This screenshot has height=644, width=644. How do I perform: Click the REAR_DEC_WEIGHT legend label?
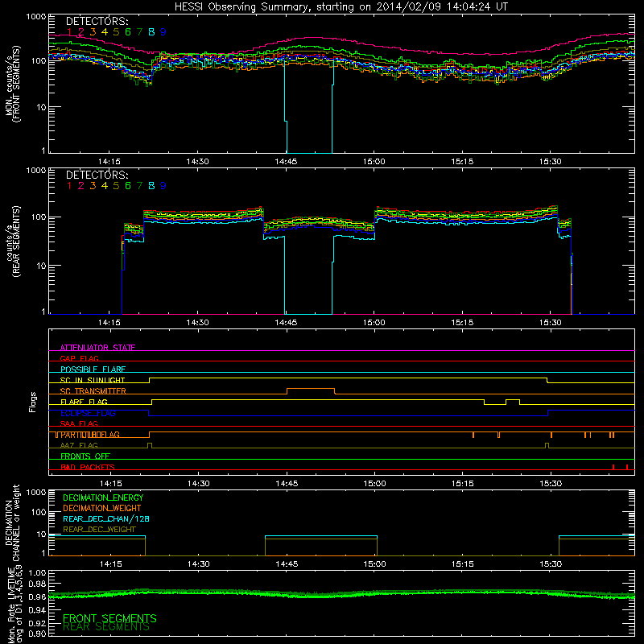point(99,530)
